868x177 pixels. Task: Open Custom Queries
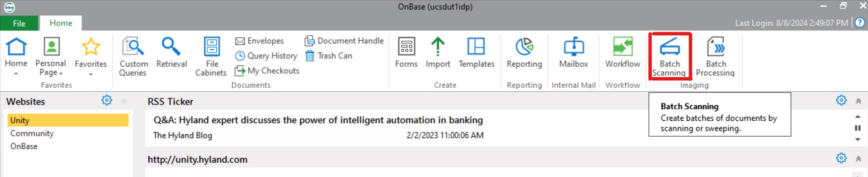point(133,56)
